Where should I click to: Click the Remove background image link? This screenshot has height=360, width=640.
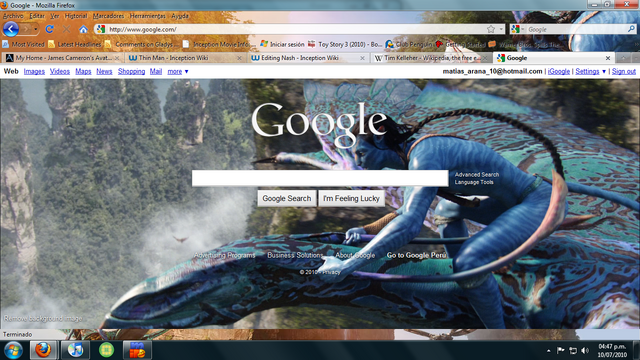(43, 318)
